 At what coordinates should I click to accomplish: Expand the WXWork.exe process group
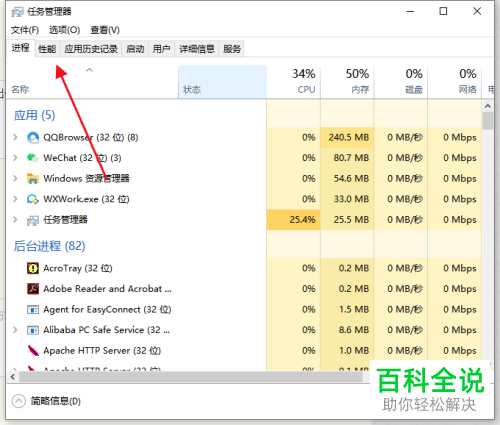(x=15, y=199)
